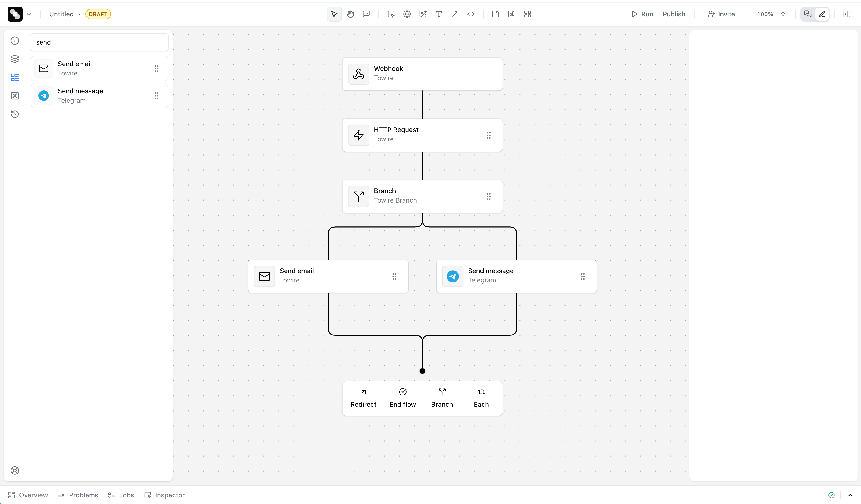Open the app logo dropdown chevron
The height and width of the screenshot is (504, 861).
click(x=29, y=14)
